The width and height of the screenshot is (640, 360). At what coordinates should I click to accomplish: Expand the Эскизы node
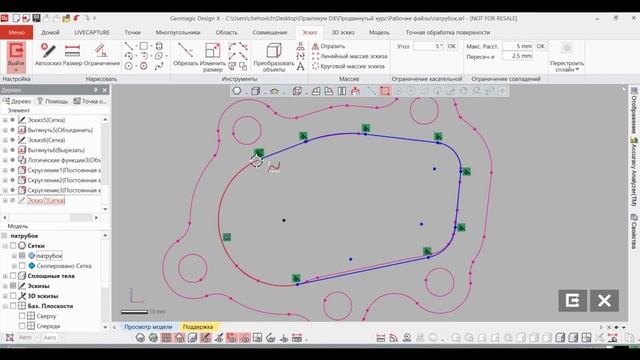[5, 286]
